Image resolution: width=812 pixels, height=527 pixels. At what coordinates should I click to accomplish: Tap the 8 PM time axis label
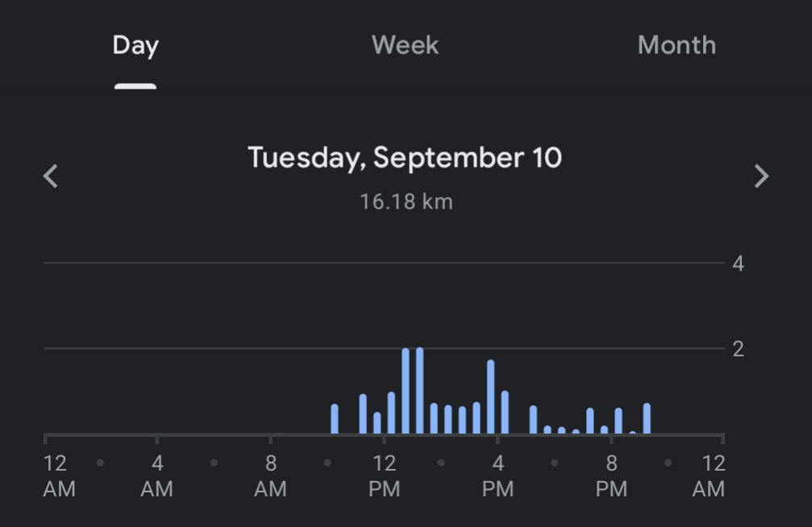[x=611, y=476]
